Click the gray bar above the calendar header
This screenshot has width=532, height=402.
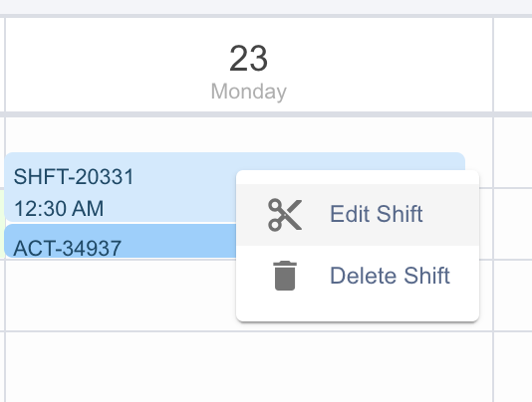[266, 7]
